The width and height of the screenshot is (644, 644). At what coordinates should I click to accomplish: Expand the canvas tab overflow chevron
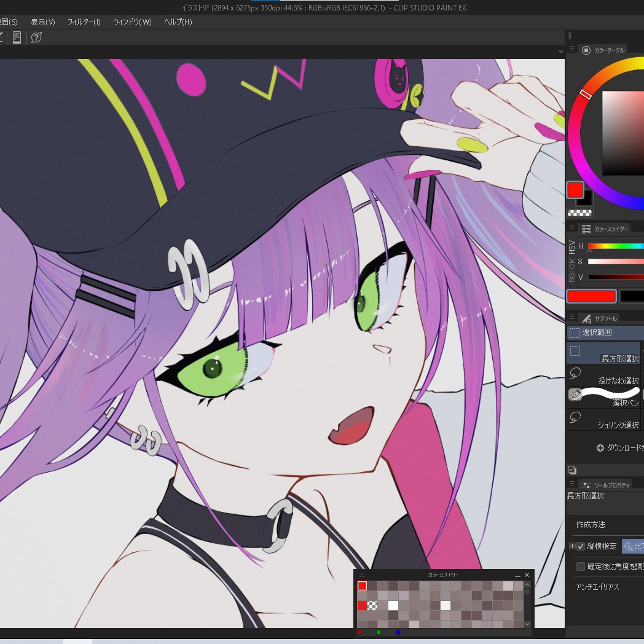(x=560, y=52)
